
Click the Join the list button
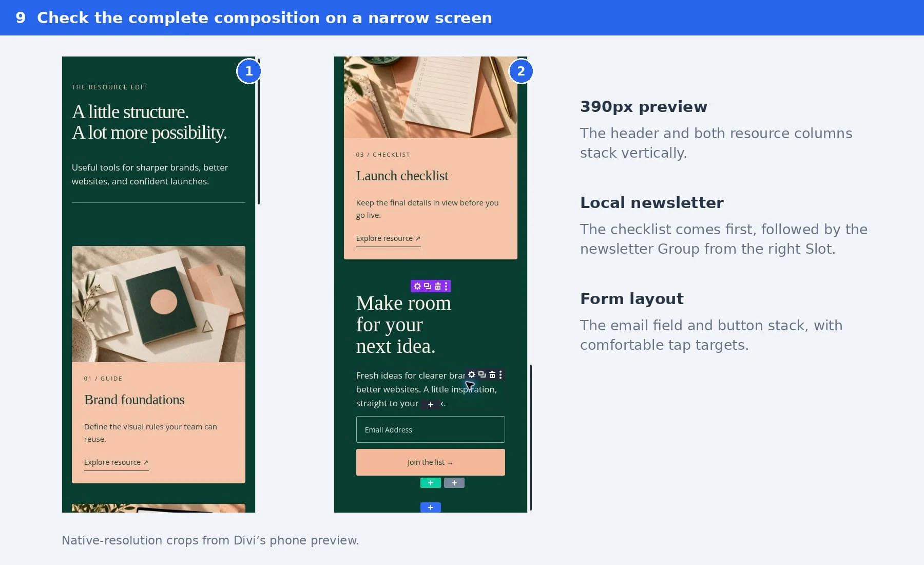click(x=431, y=462)
